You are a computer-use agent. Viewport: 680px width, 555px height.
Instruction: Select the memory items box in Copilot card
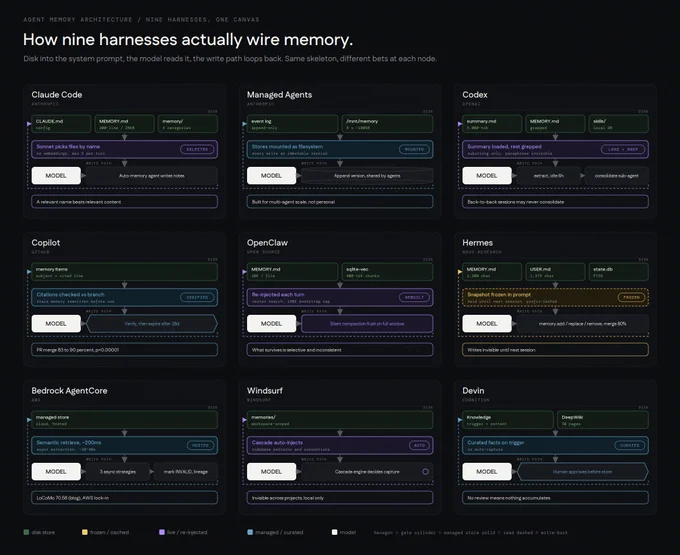124,272
